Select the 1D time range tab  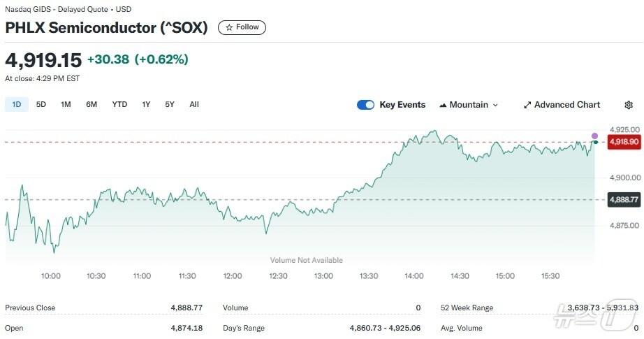click(17, 104)
